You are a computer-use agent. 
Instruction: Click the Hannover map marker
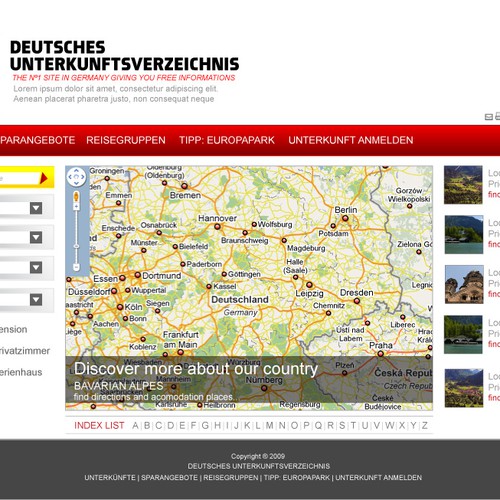[x=217, y=227]
